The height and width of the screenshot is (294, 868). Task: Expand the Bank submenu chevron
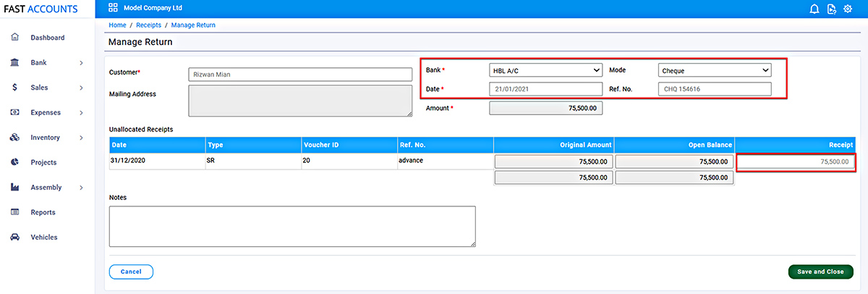(82, 63)
